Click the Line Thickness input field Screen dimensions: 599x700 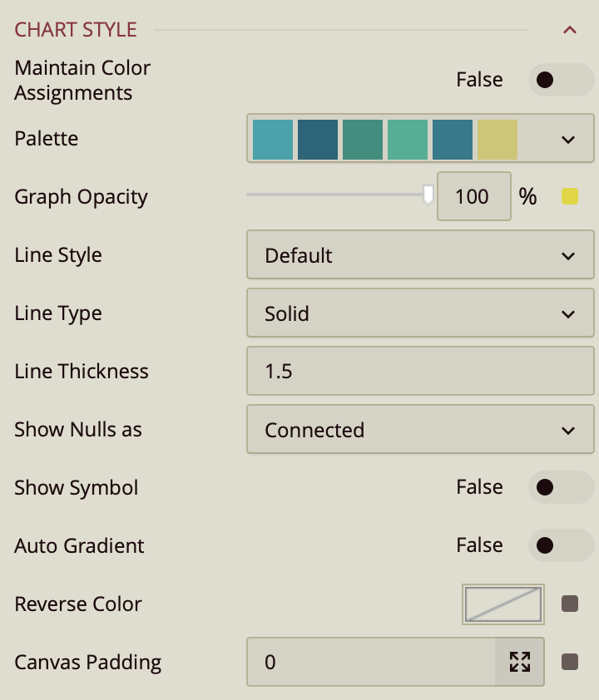click(420, 372)
